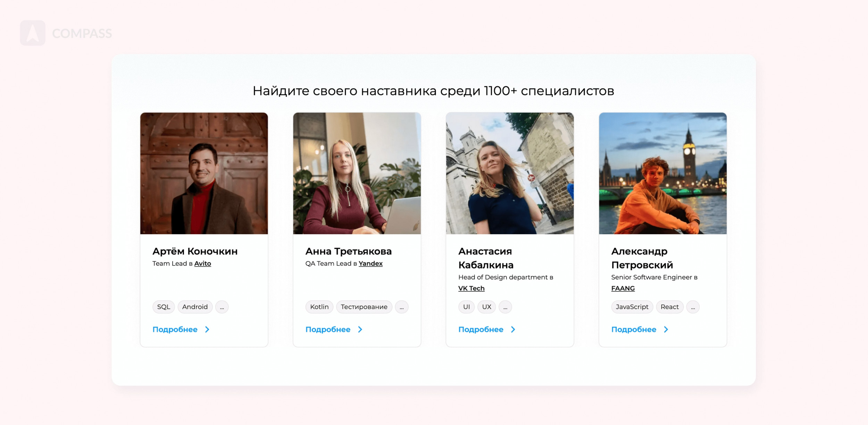868x425 pixels.
Task: Select the JavaScript skill tag
Action: (x=632, y=307)
